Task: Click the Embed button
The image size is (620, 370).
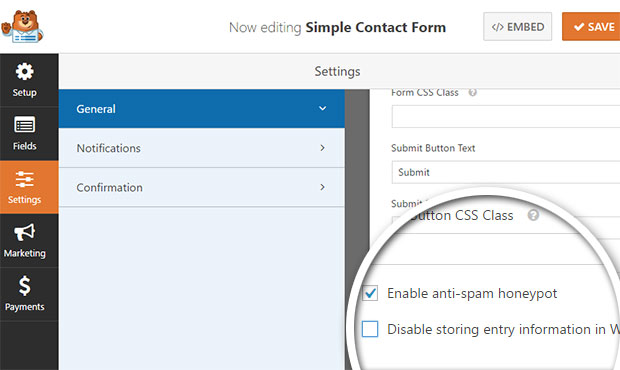Action: point(517,26)
